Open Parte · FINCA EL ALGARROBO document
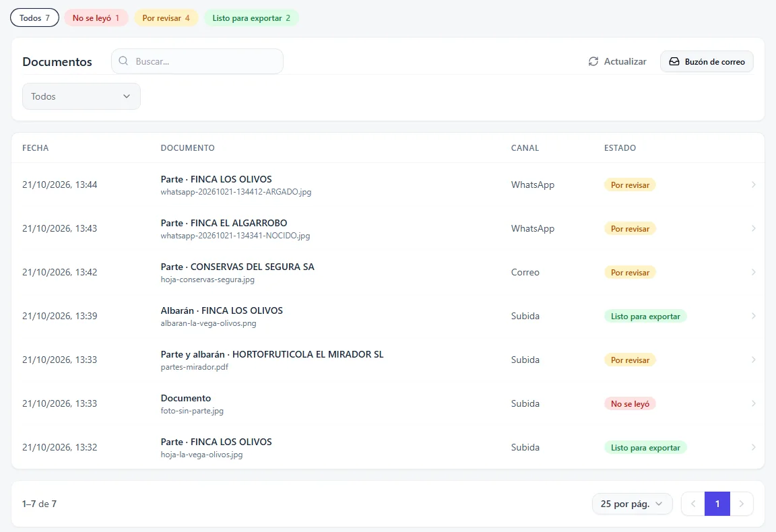 pos(224,223)
